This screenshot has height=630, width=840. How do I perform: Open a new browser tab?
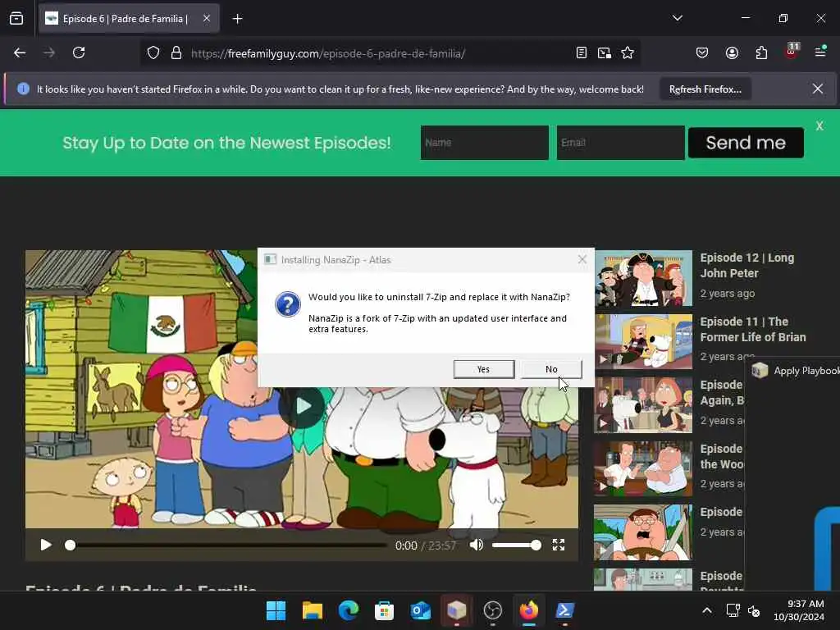point(237,19)
